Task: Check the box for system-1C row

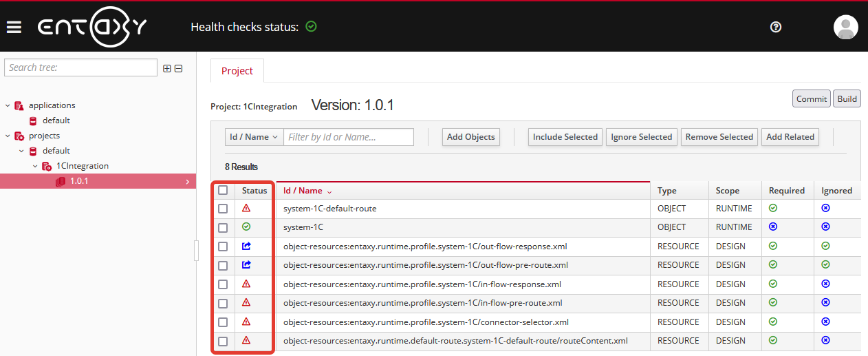Action: click(223, 227)
